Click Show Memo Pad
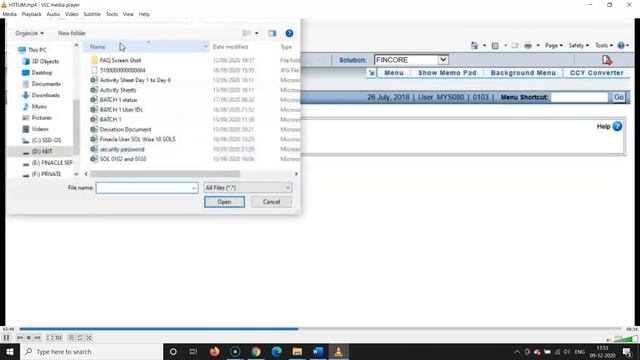Screen dimensions: 640x360 (x=447, y=73)
